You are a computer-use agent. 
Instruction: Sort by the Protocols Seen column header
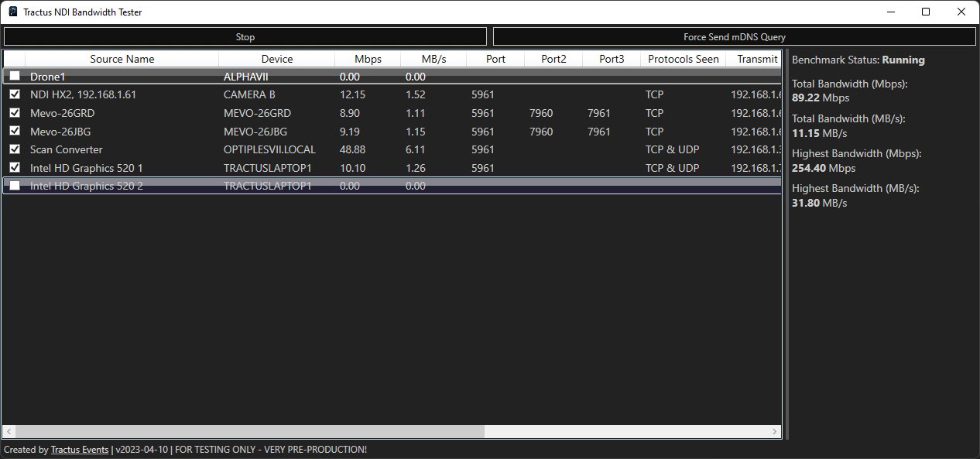point(683,59)
